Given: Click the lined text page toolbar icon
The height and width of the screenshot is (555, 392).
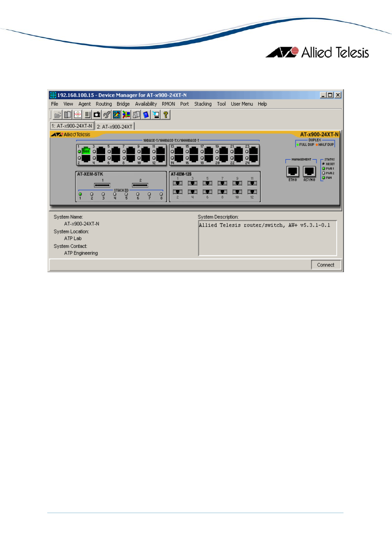Looking at the screenshot, I should (x=87, y=115).
